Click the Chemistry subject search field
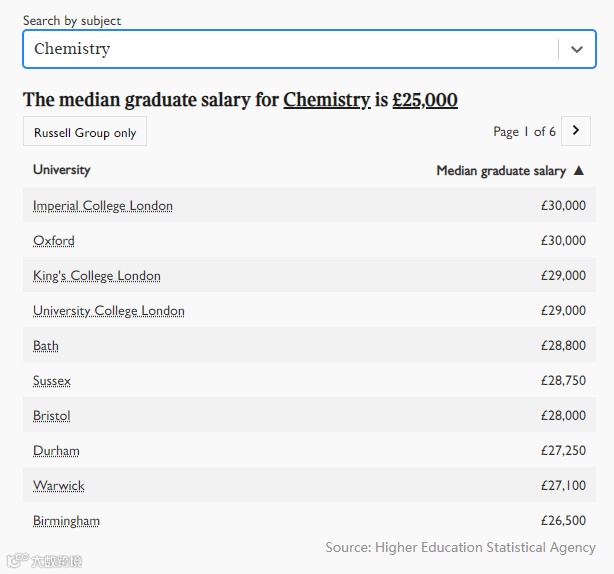 coord(290,49)
